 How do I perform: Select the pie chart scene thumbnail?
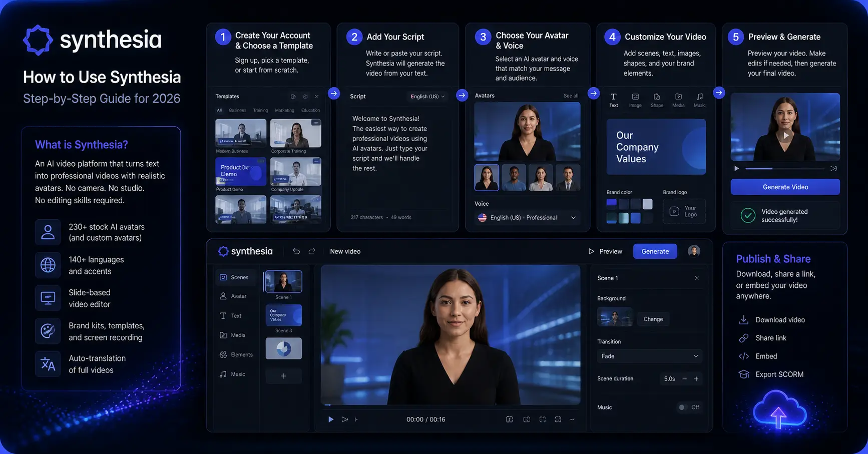284,348
